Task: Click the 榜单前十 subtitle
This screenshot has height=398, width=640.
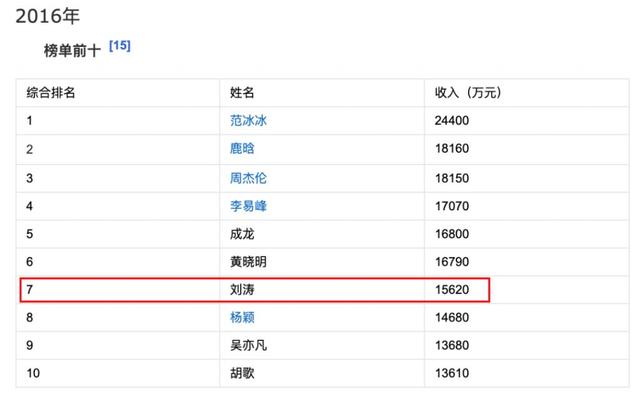Action: click(x=72, y=51)
